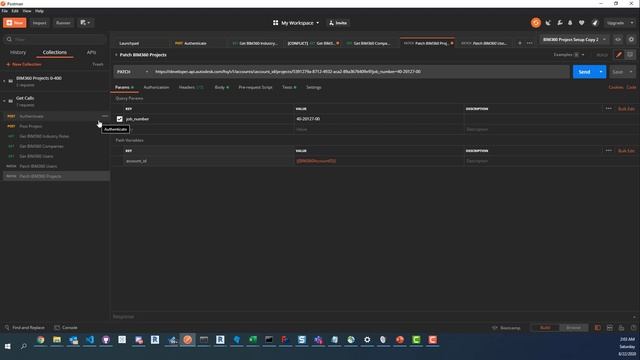Open the notifications bell icon
Screen dimensions: 640x360
pyautogui.click(x=570, y=23)
